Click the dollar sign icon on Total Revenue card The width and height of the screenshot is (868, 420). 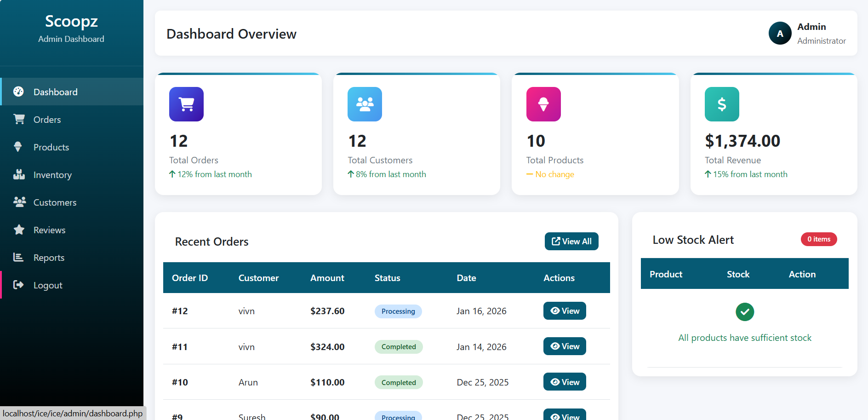pyautogui.click(x=721, y=104)
